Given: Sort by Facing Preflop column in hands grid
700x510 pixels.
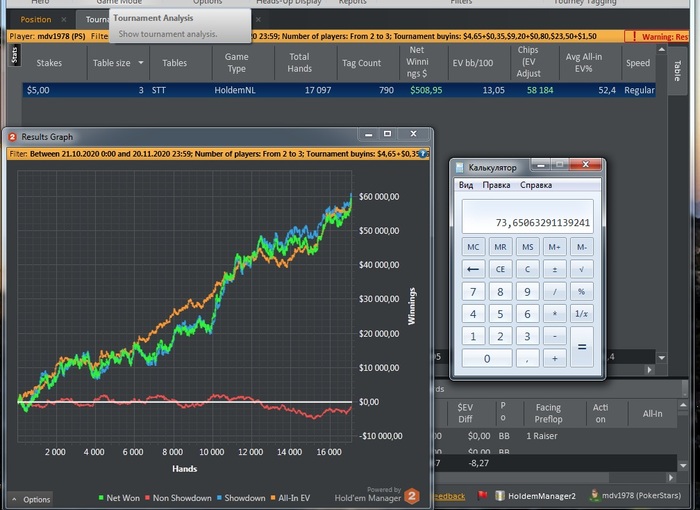Looking at the screenshot, I should [548, 413].
